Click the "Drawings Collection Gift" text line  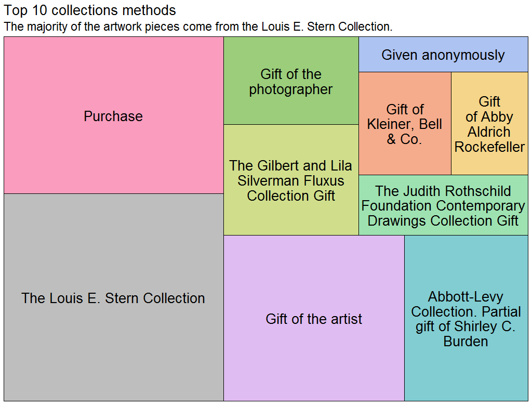coord(443,220)
